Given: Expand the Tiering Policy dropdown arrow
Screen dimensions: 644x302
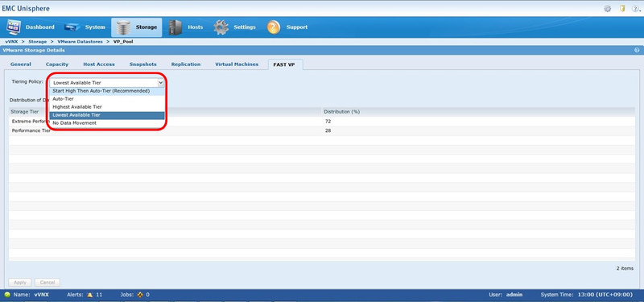Looking at the screenshot, I should [x=160, y=83].
